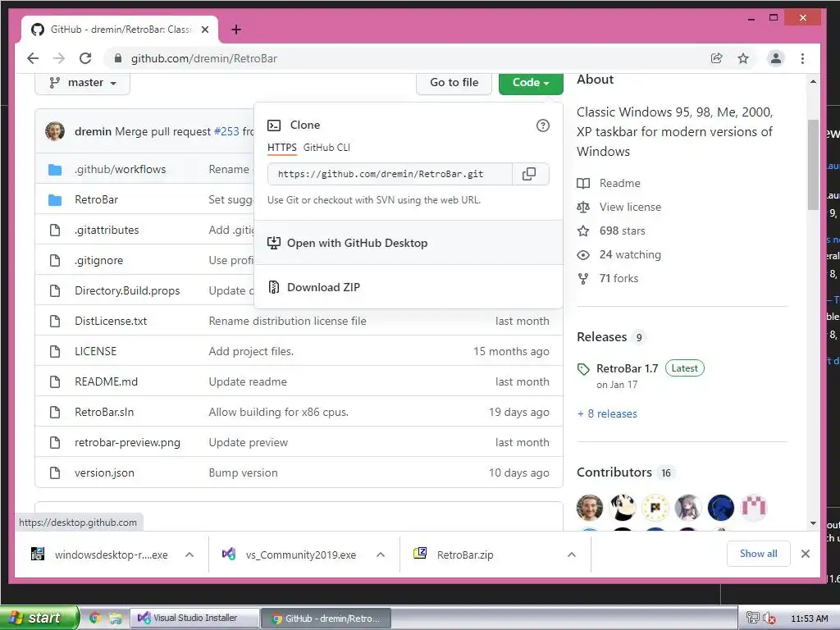
Task: Click Show all downloads
Action: coord(758,554)
